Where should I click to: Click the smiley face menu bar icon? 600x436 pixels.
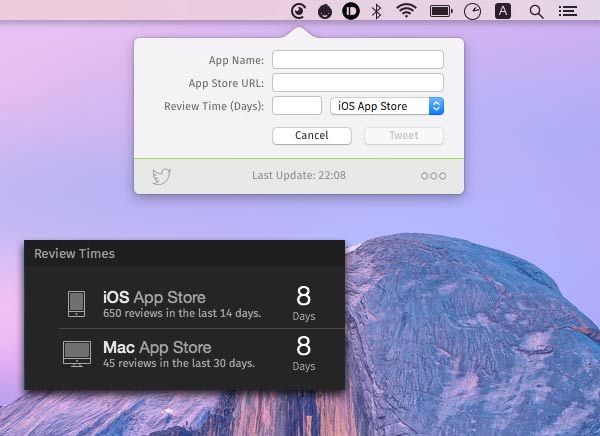tap(325, 11)
